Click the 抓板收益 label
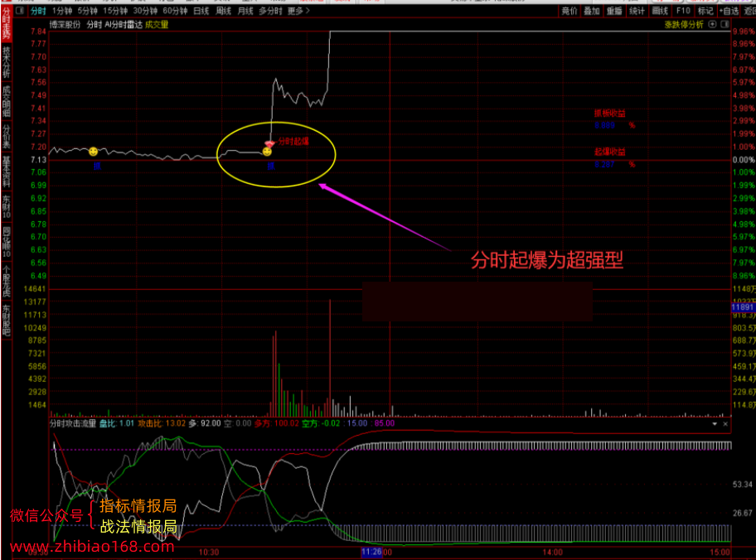This screenshot has height=560, width=756. pos(610,113)
